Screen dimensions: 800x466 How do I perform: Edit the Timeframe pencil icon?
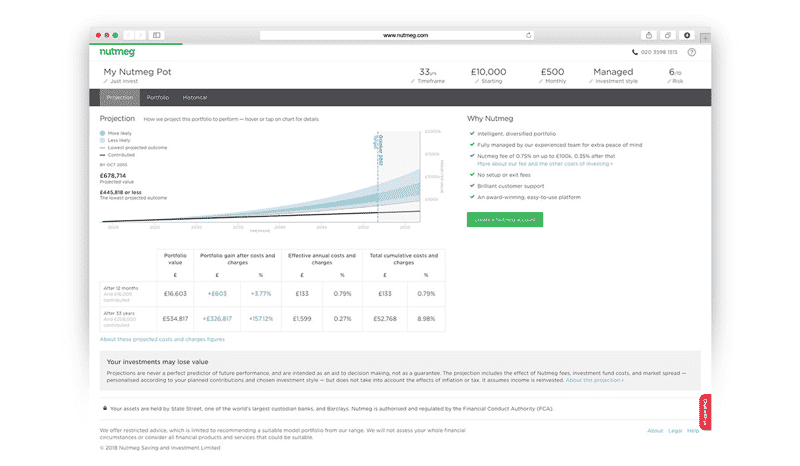point(413,81)
